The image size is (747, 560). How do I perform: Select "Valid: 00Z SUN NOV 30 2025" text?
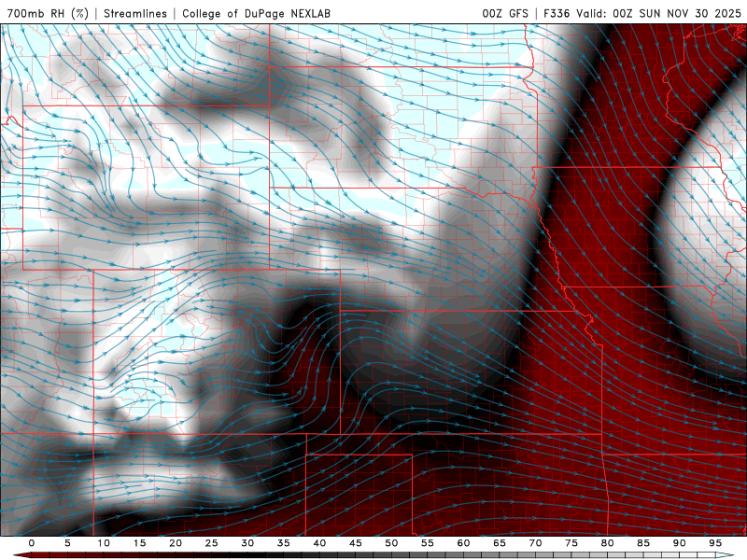click(659, 13)
